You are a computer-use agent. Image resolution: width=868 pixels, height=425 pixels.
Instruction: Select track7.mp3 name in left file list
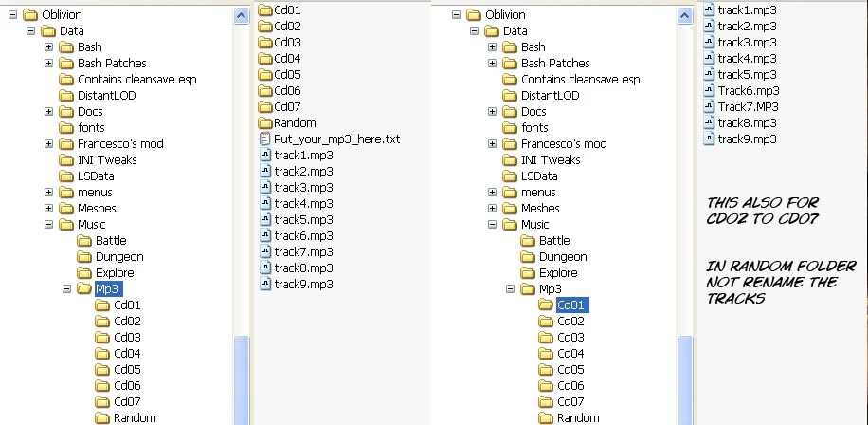[x=304, y=251]
